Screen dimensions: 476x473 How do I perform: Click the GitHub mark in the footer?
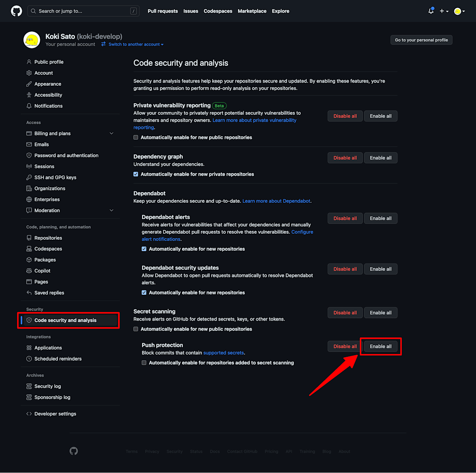click(x=74, y=451)
